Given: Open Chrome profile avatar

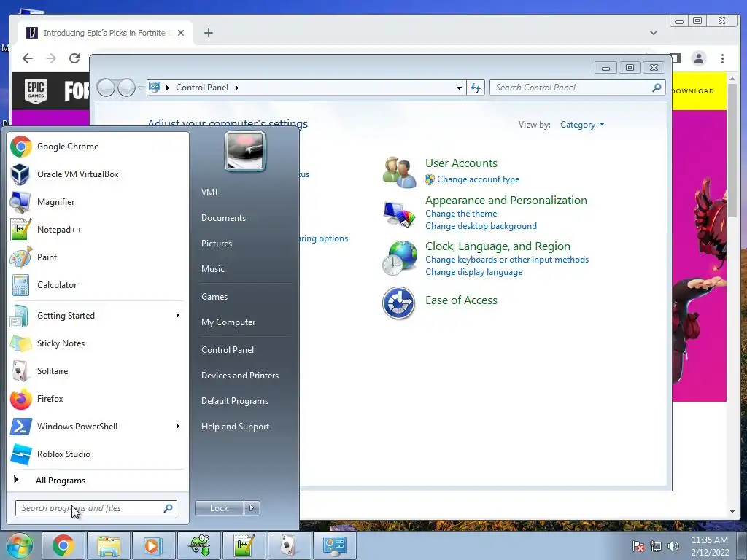Looking at the screenshot, I should coord(699,58).
